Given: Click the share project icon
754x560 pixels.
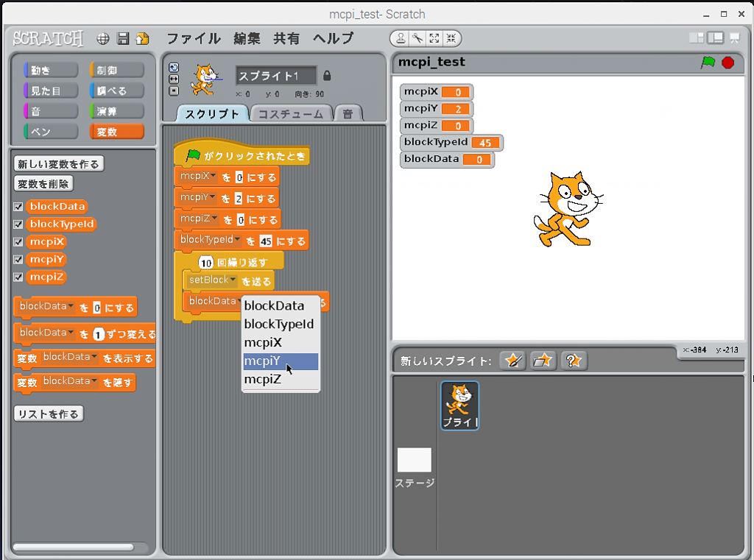Looking at the screenshot, I should (142, 39).
